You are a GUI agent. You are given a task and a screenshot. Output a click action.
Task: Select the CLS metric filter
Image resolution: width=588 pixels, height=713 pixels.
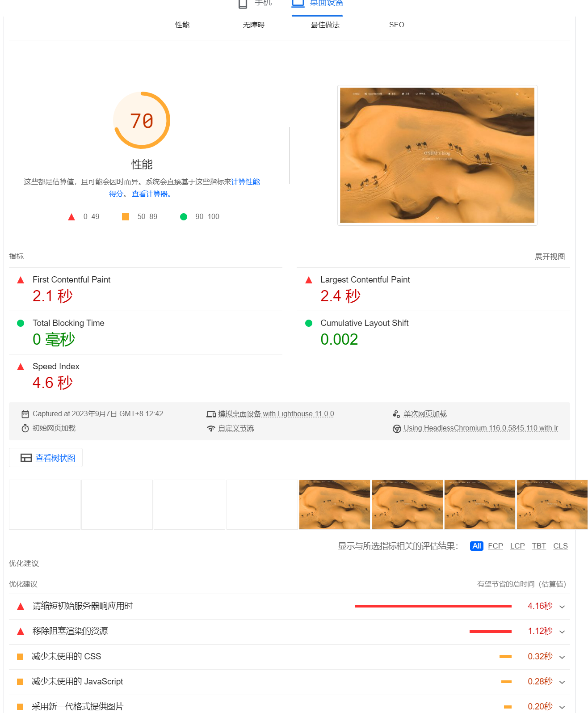click(561, 546)
